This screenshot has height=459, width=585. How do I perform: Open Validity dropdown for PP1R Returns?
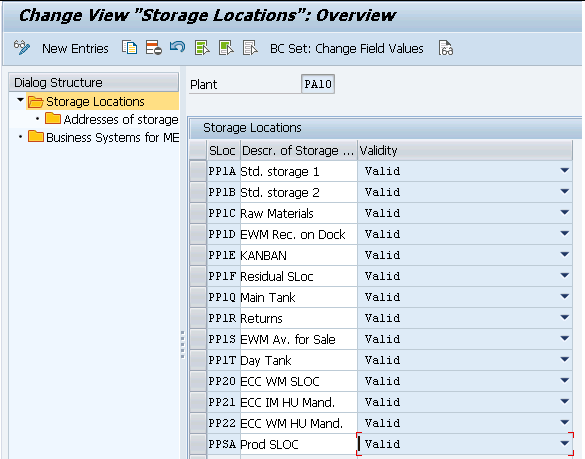click(x=564, y=318)
